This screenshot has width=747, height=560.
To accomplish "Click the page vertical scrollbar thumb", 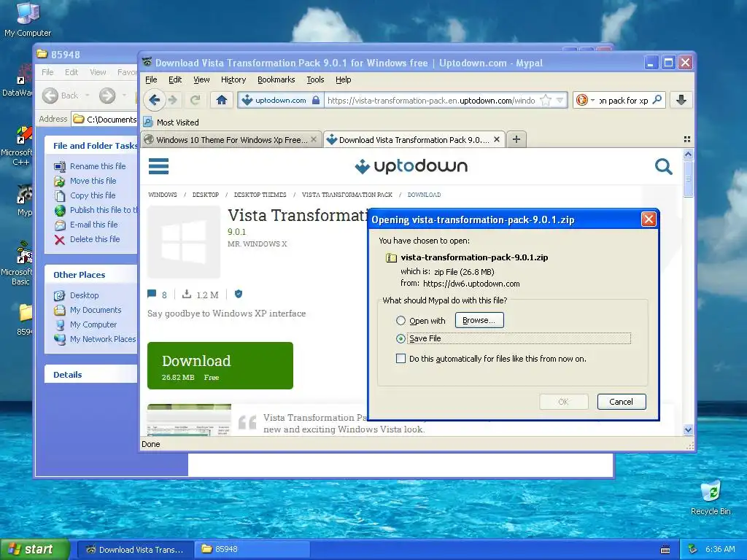I will click(x=688, y=179).
